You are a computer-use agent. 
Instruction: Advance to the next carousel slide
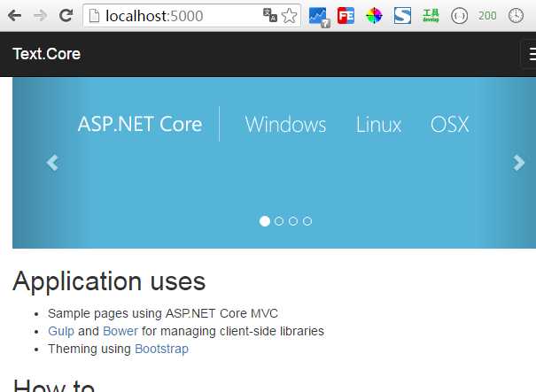click(518, 163)
